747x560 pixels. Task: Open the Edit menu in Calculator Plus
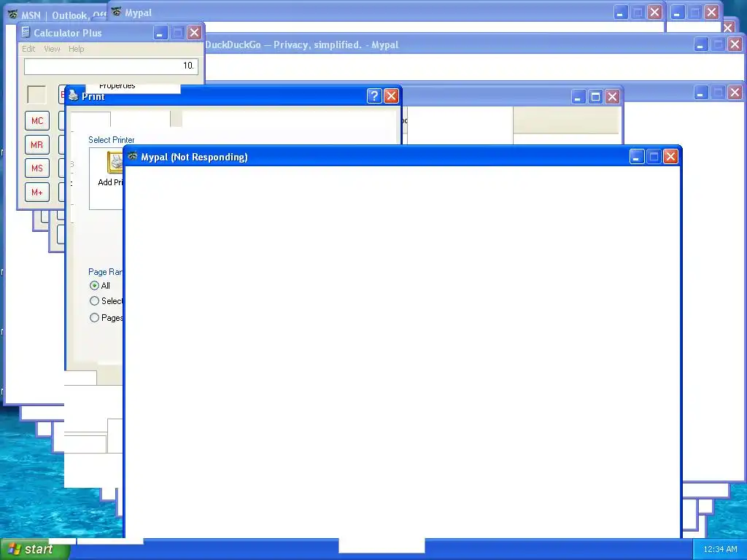(x=28, y=49)
